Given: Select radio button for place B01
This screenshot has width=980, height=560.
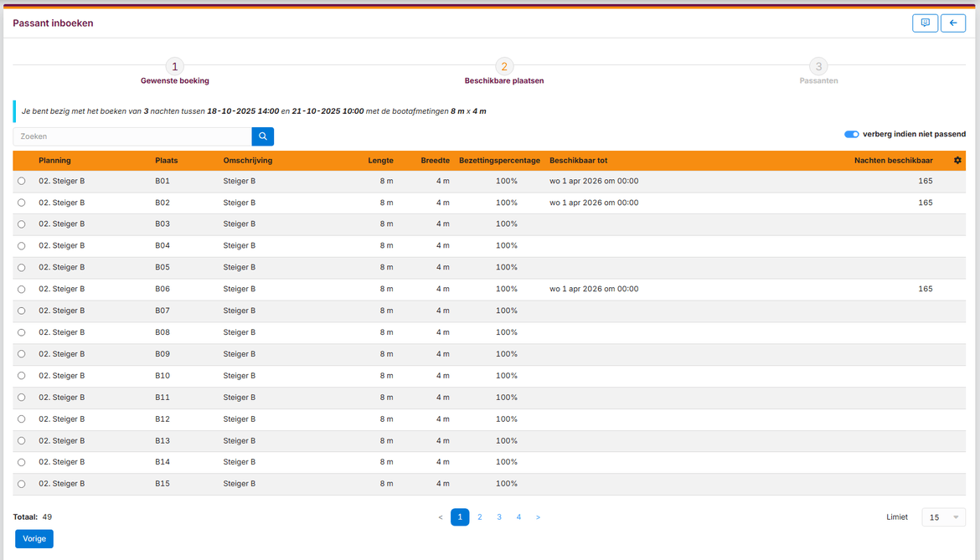Looking at the screenshot, I should click(22, 181).
